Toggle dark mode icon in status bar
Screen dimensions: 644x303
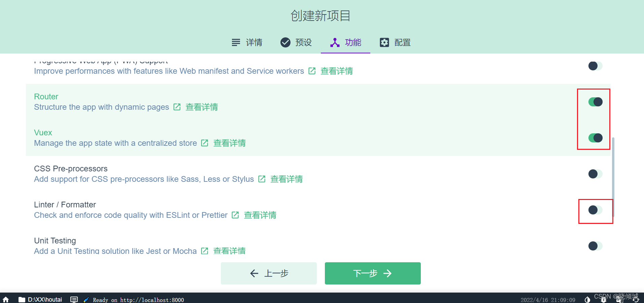pos(587,300)
